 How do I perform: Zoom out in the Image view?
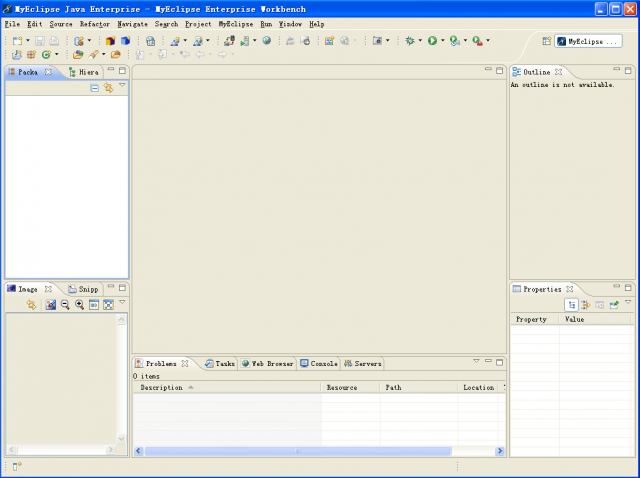(64, 304)
